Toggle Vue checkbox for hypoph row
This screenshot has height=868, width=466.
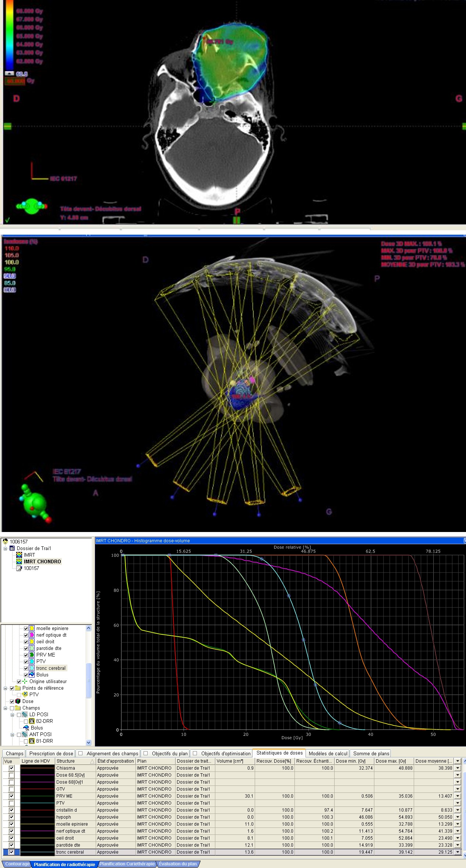pos(11,817)
